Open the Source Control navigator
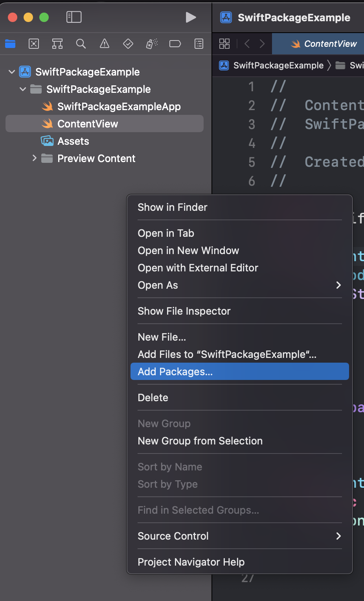The image size is (364, 601). [34, 44]
